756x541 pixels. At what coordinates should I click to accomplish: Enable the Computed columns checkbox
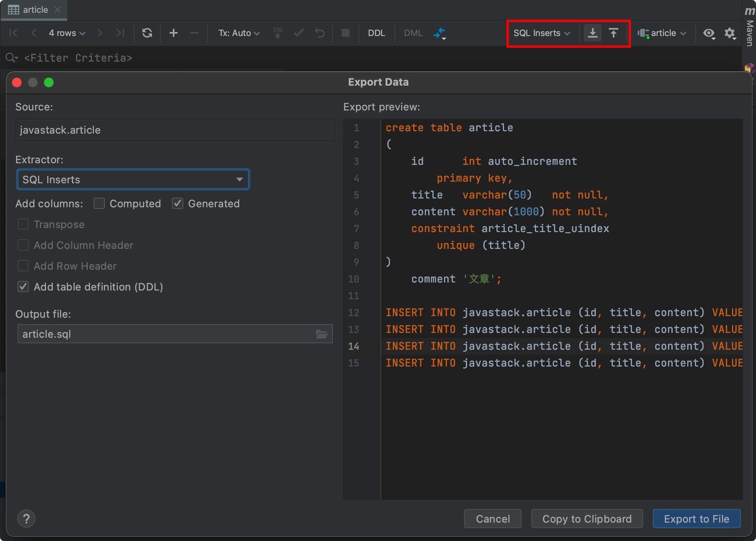click(99, 204)
